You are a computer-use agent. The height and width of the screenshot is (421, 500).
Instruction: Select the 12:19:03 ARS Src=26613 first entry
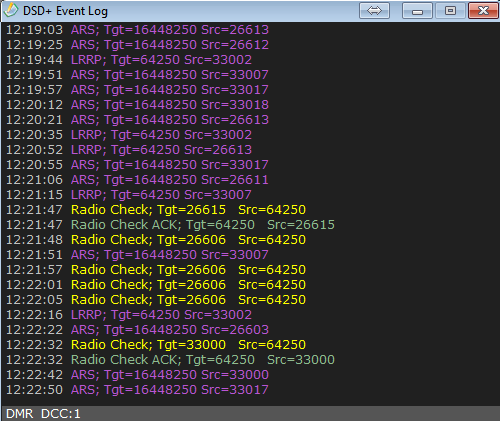tap(137, 30)
